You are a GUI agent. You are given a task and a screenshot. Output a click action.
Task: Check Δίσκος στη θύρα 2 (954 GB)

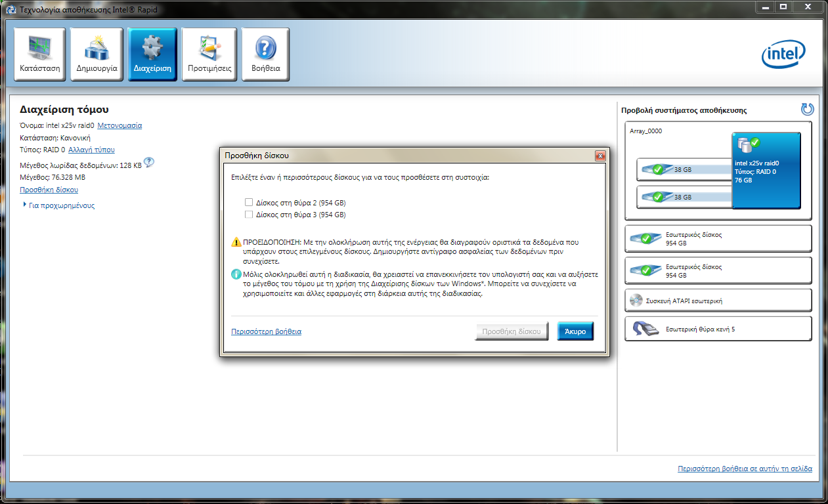point(249,202)
